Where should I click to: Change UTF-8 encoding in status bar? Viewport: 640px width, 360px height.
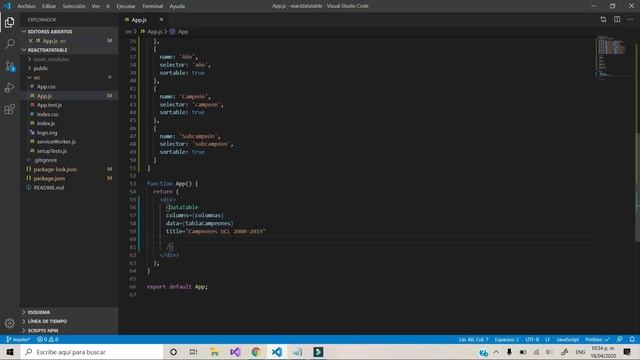tap(532, 340)
